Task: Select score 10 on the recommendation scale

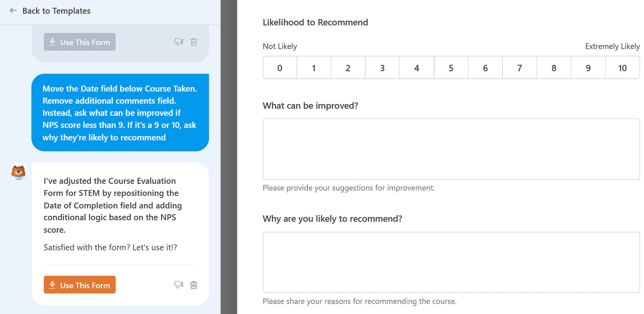Action: coord(623,68)
